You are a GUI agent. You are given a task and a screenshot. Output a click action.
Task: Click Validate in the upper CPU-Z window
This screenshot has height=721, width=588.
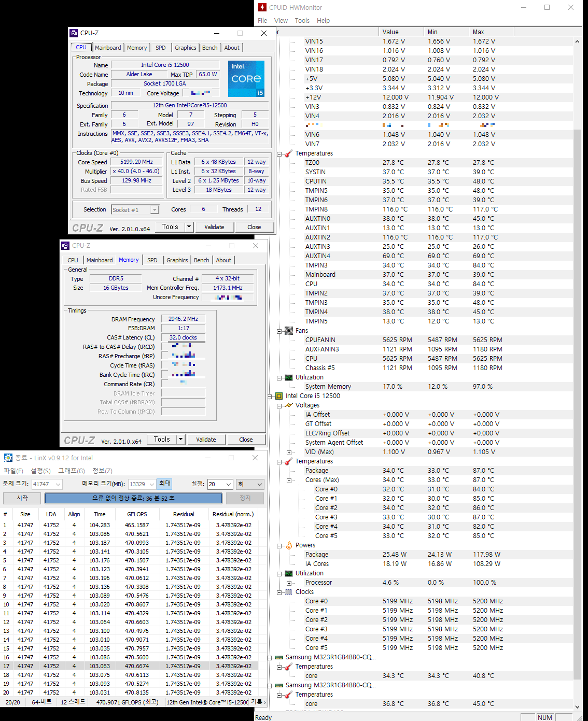click(x=215, y=227)
